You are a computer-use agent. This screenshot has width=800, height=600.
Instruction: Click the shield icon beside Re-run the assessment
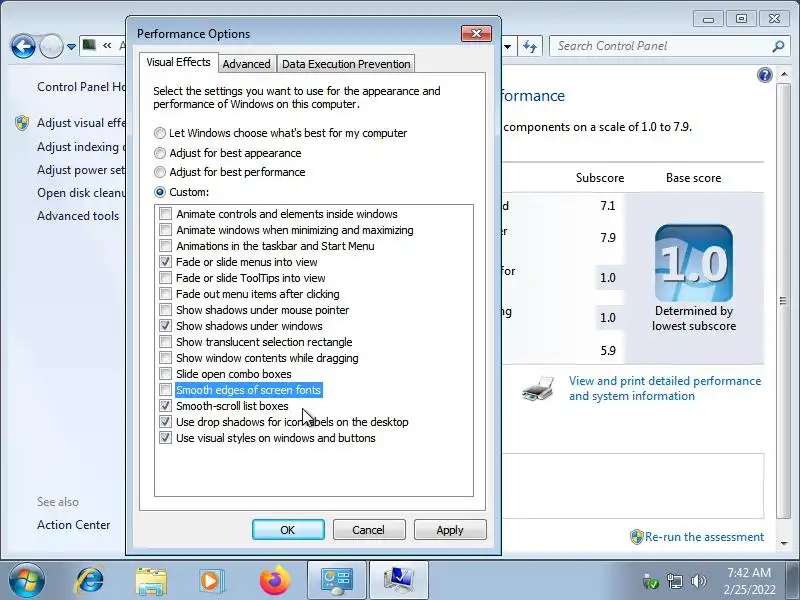[x=636, y=537]
